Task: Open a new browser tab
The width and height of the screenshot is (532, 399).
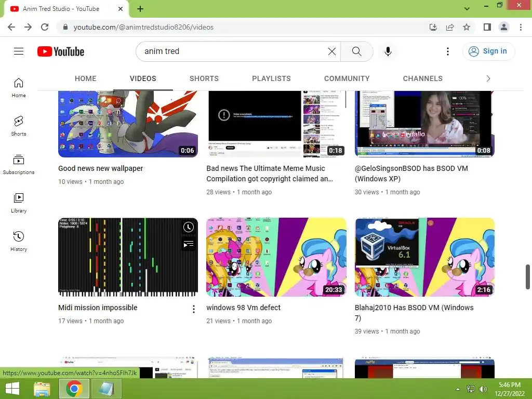Action: click(x=140, y=9)
